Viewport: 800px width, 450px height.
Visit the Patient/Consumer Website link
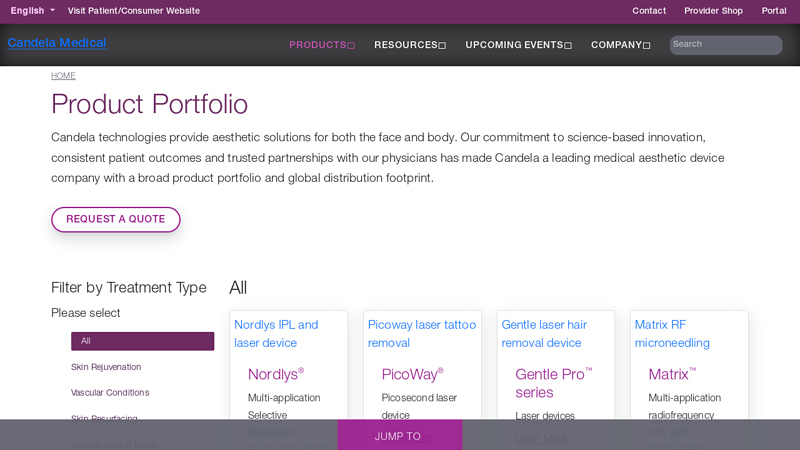tap(133, 11)
